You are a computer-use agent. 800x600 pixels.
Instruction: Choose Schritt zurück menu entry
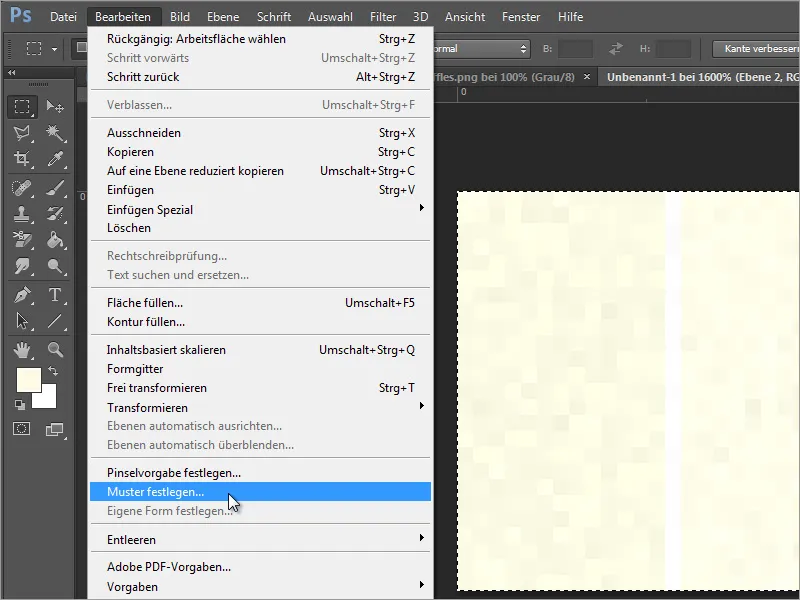(x=260, y=77)
